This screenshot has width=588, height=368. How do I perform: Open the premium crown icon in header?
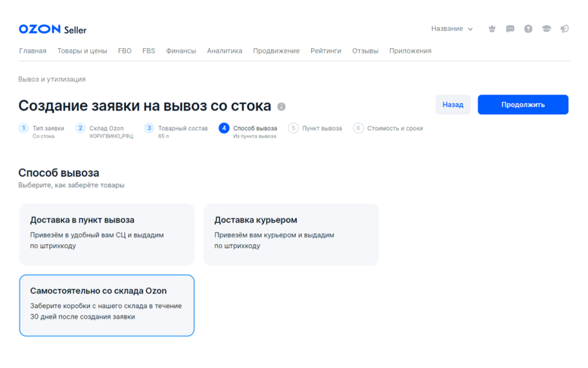click(492, 29)
